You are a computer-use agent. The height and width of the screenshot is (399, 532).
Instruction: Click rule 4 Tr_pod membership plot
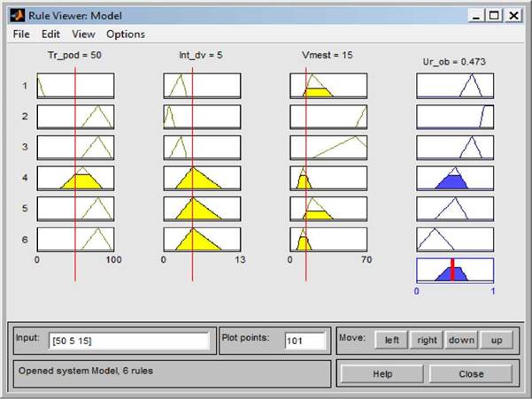pos(75,178)
